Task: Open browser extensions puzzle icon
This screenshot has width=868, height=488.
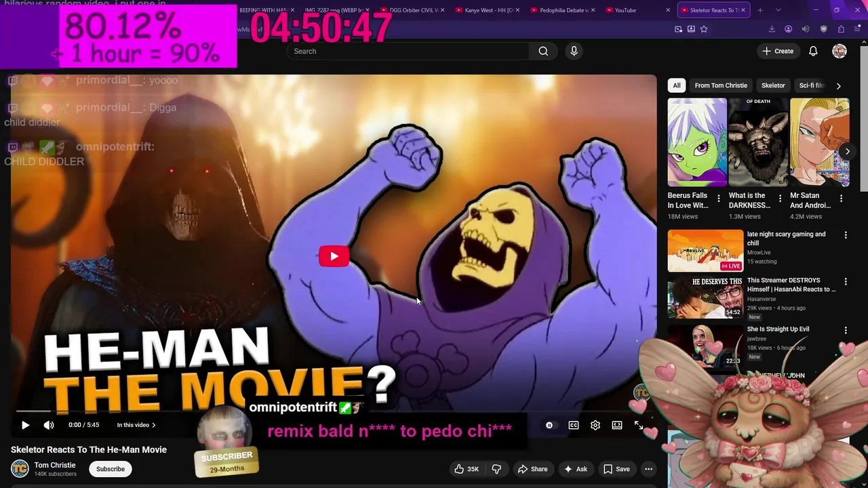Action: [841, 29]
